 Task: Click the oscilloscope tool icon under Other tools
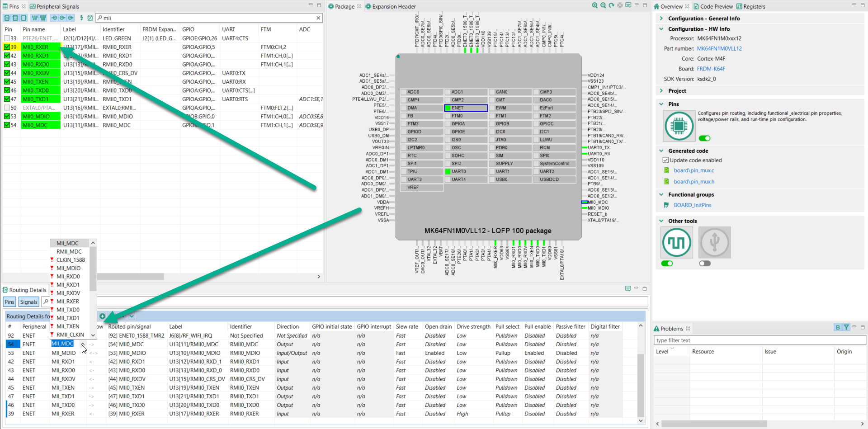(x=676, y=242)
